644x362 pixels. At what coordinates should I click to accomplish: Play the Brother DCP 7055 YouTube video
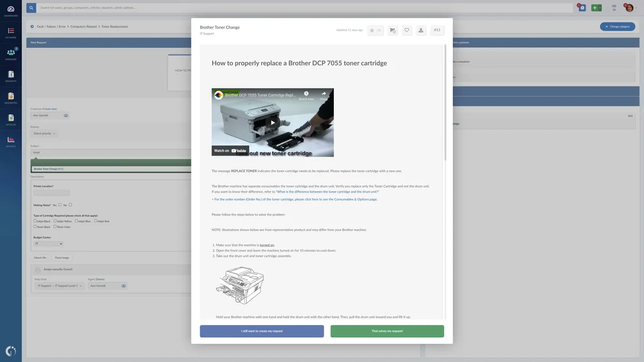(273, 122)
